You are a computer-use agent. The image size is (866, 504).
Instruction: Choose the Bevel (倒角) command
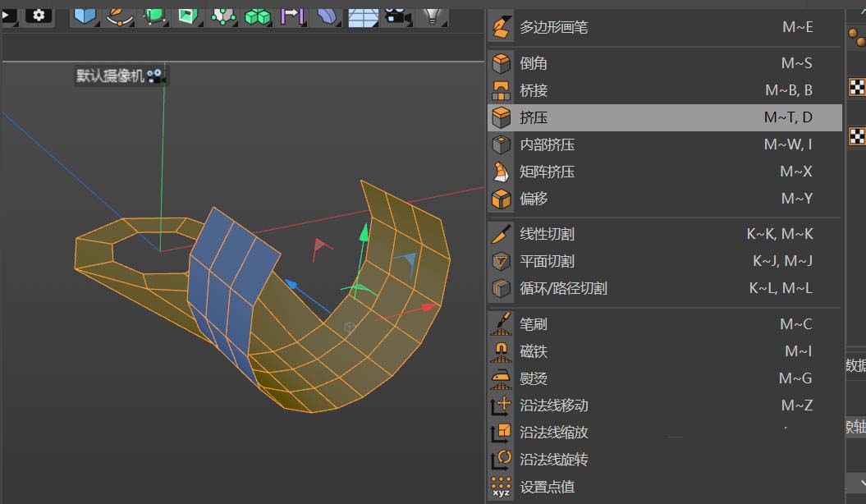(534, 63)
